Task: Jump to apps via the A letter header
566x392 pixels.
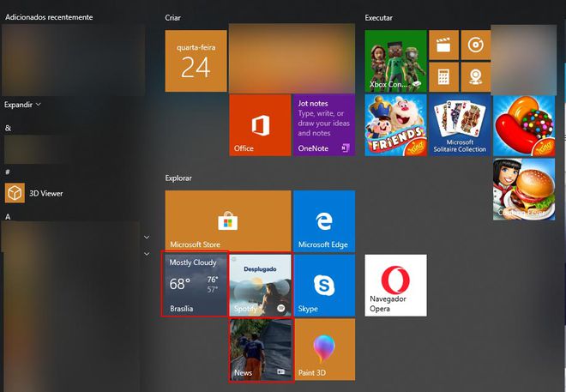Action: [x=8, y=216]
